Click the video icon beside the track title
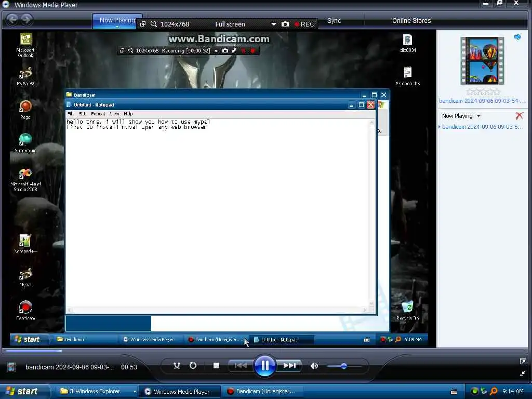532x399 pixels. pyautogui.click(x=11, y=367)
